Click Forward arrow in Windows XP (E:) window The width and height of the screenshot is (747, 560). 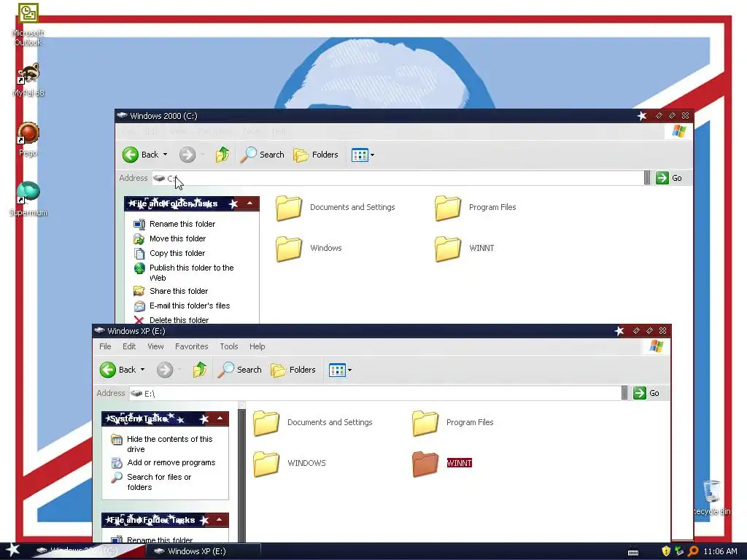[165, 370]
